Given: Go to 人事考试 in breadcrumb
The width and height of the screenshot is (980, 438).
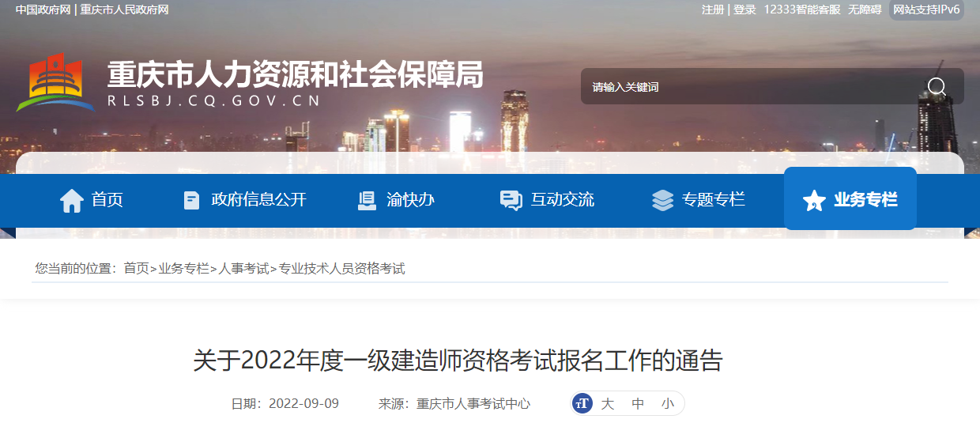Looking at the screenshot, I should 244,269.
